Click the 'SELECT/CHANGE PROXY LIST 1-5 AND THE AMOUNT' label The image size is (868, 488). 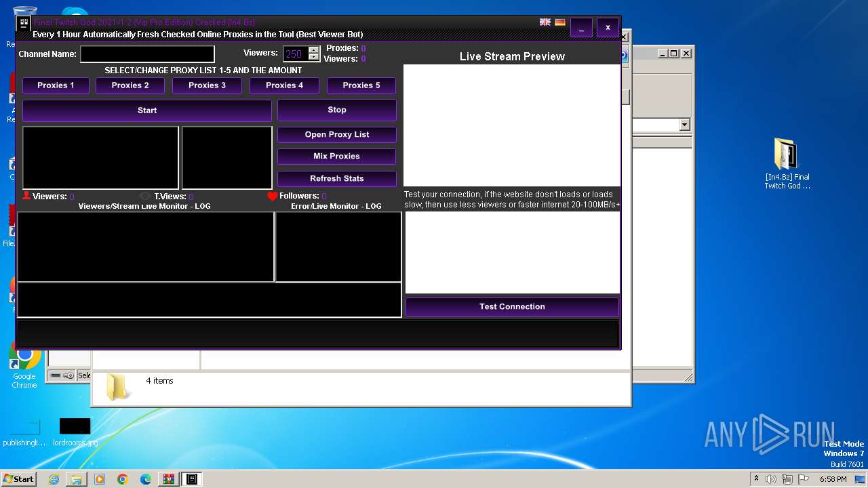203,70
